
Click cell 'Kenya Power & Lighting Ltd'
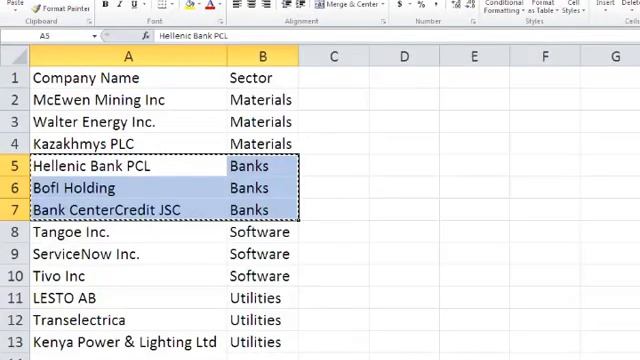128,342
